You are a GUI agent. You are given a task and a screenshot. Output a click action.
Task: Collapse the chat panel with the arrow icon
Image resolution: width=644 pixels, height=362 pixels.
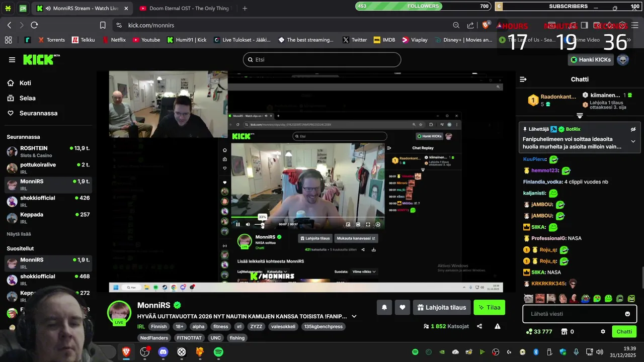(523, 79)
